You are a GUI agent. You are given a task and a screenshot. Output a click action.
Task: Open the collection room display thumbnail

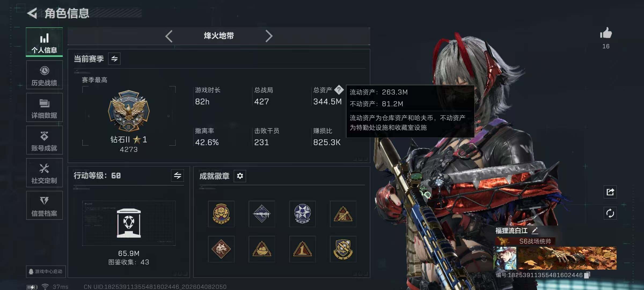pos(129,223)
